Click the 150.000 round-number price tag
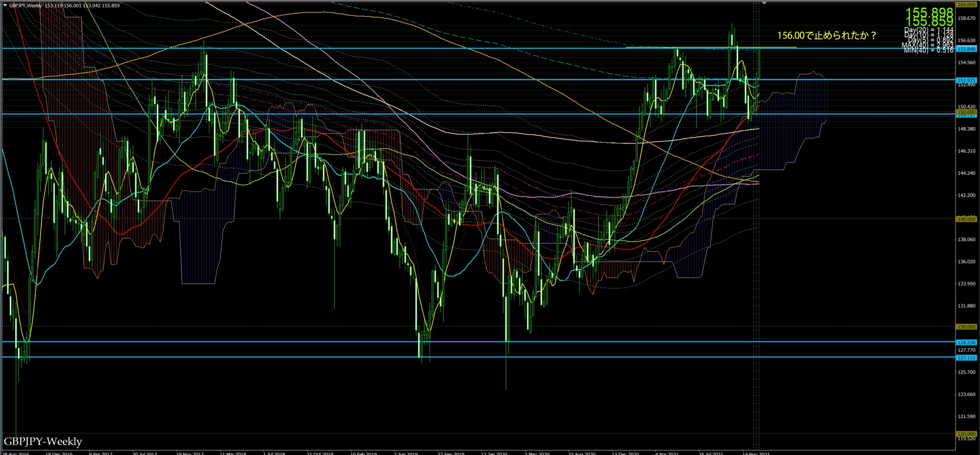 (966, 112)
